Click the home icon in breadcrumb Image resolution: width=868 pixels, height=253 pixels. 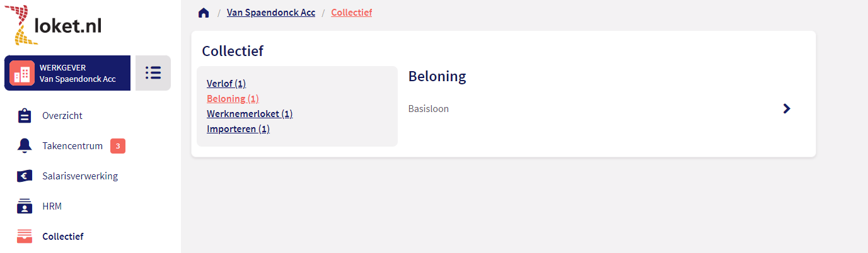tap(204, 13)
